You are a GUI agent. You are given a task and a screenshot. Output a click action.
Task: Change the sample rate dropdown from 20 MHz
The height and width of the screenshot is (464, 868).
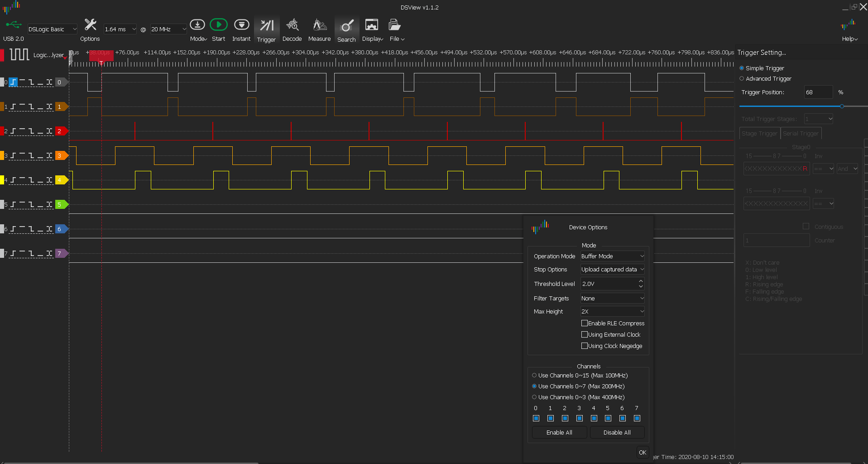tap(168, 29)
